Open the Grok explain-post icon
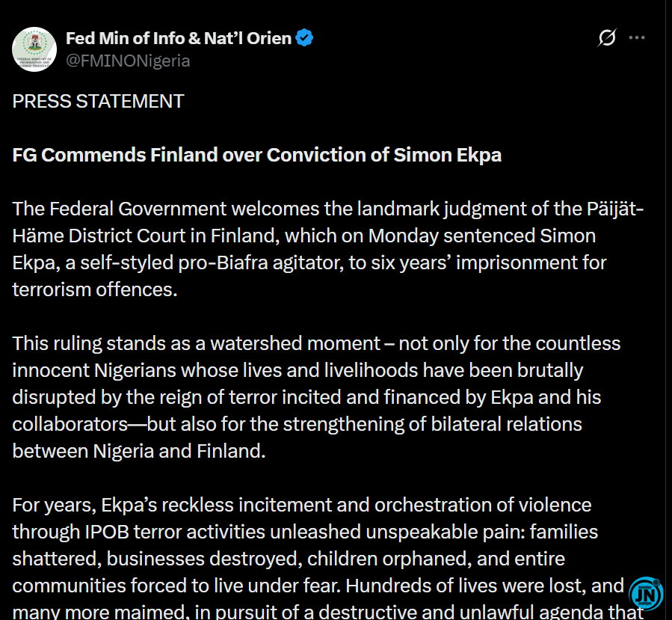Screen dimensions: 672x620 click(x=607, y=37)
